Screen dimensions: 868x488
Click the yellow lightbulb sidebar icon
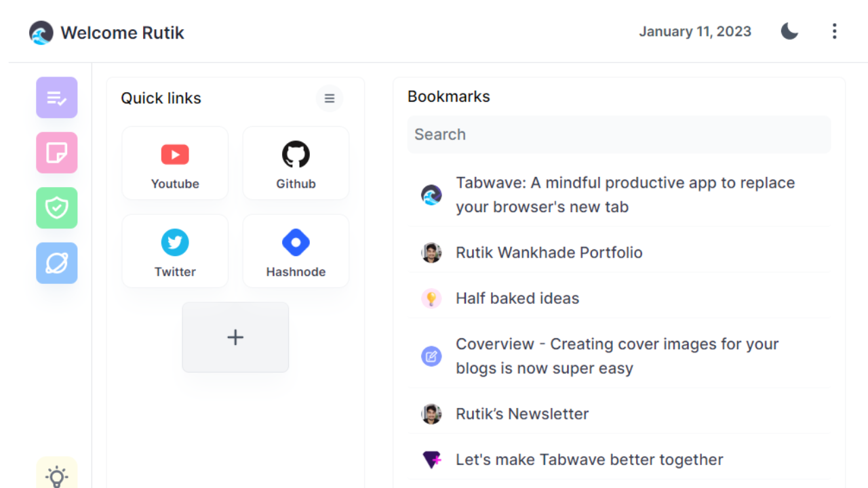coord(57,473)
